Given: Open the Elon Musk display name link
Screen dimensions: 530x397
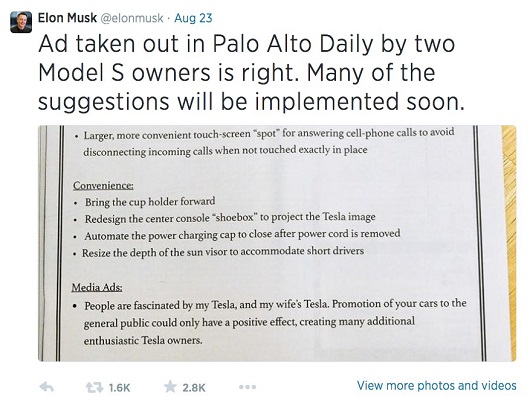Looking at the screenshot, I should 67,18.
